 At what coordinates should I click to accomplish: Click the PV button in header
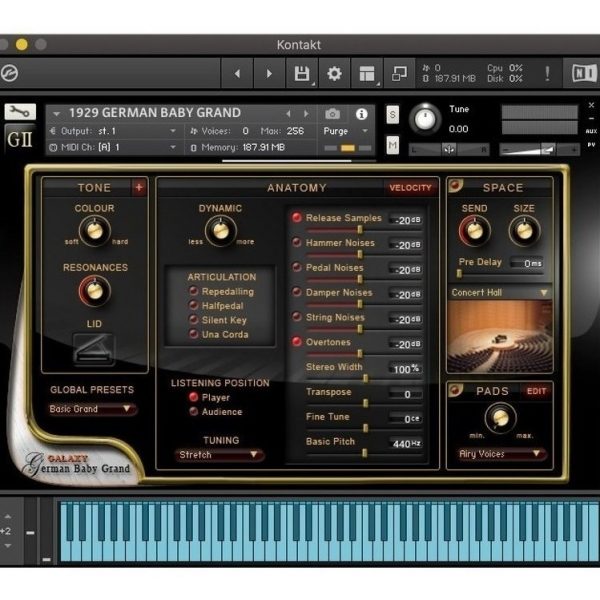tap(591, 145)
